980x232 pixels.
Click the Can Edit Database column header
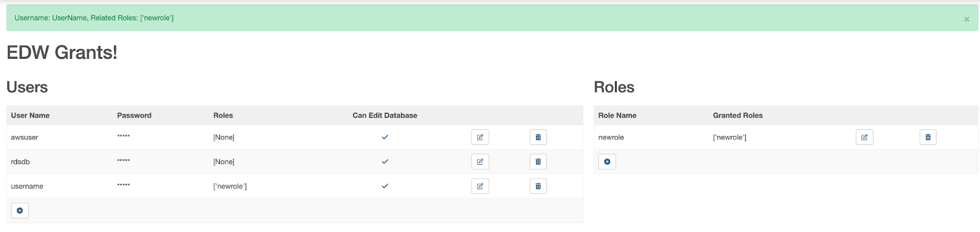pyautogui.click(x=385, y=115)
